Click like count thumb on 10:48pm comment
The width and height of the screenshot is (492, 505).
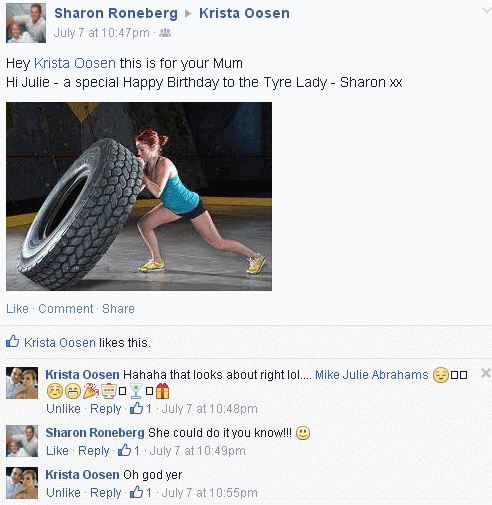click(x=136, y=408)
